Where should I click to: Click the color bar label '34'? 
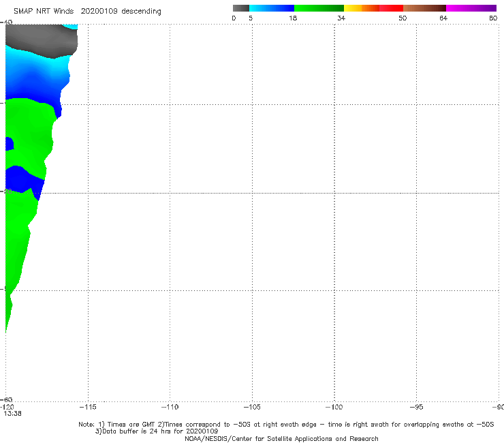coord(341,18)
